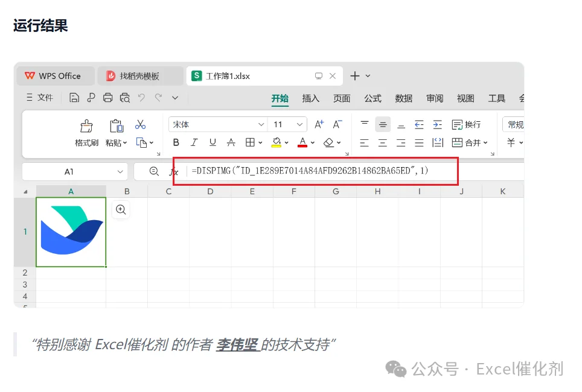Open the 文件 menu
This screenshot has height=392, width=582.
tap(40, 98)
